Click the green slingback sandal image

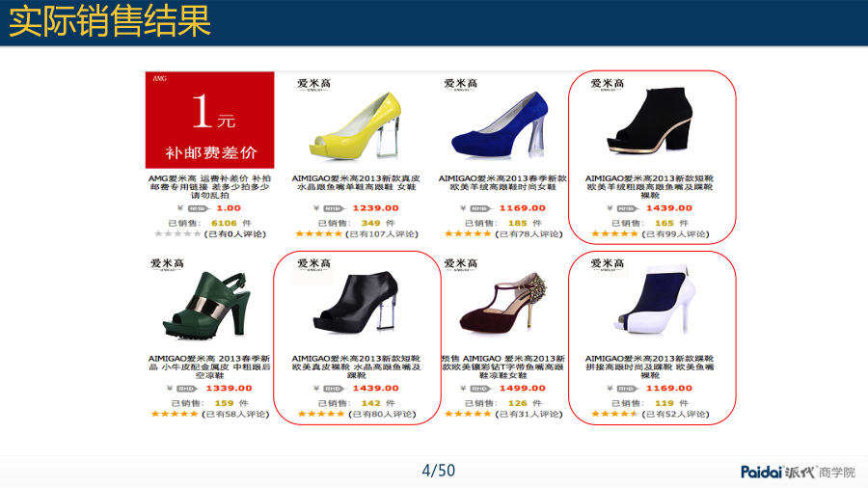pos(208,305)
